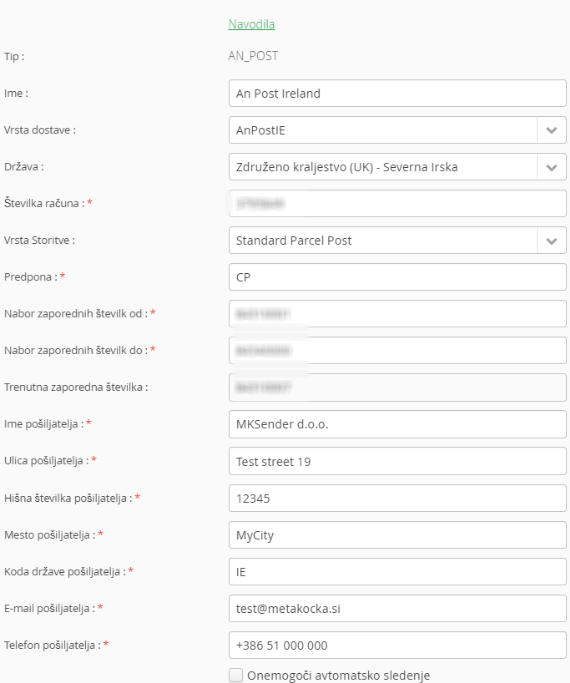
Task: Click the Mesto pošiljatelja field with MyCity
Action: [398, 535]
